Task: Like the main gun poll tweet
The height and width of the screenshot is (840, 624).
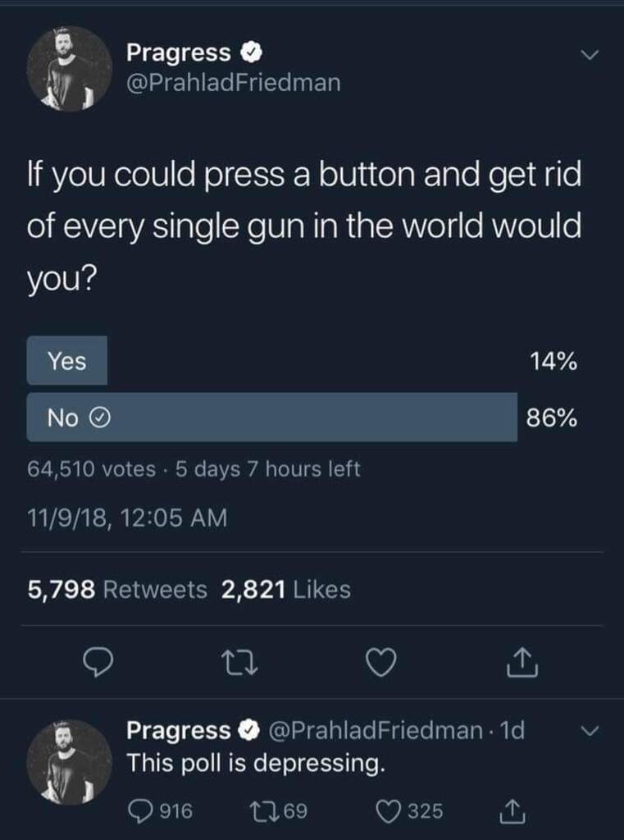Action: (x=381, y=663)
